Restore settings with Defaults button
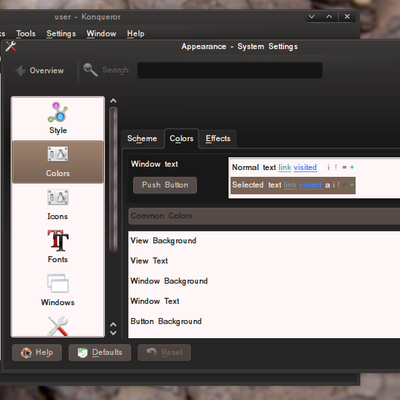This screenshot has width=400, height=400. coord(100,352)
